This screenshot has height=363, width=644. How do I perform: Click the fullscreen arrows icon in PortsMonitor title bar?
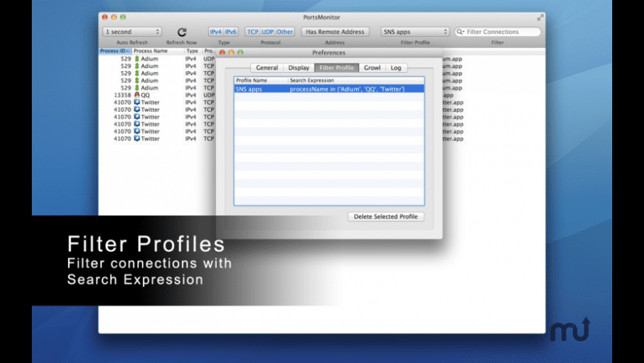point(540,16)
